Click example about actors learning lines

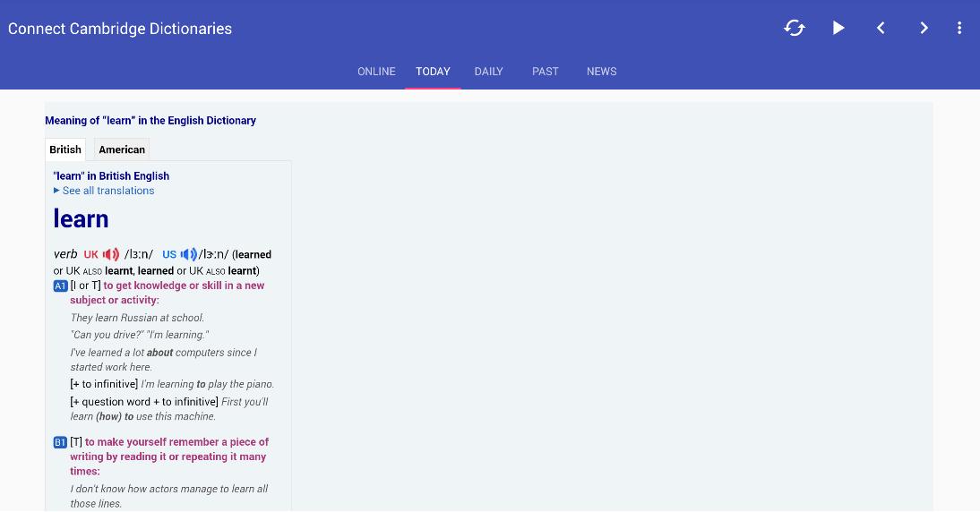pos(169,496)
